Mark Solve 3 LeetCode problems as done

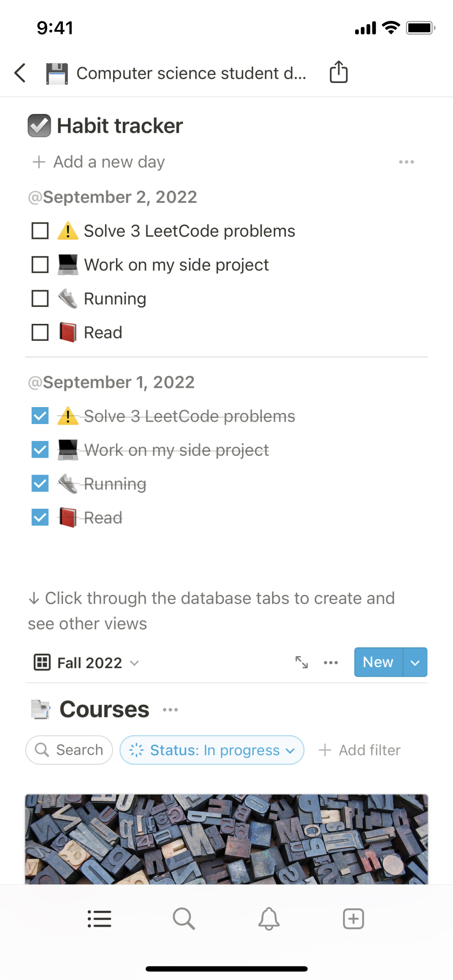pyautogui.click(x=39, y=231)
